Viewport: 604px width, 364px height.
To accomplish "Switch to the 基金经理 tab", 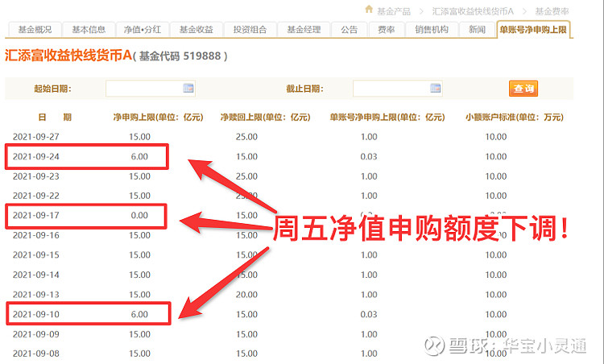I will coord(304,30).
